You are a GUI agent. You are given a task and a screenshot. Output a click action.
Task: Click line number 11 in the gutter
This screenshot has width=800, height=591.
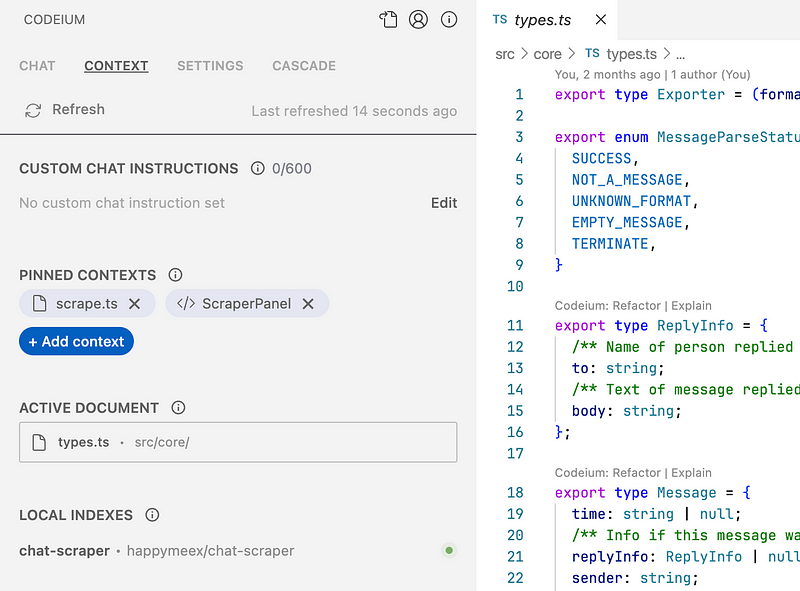tap(515, 326)
